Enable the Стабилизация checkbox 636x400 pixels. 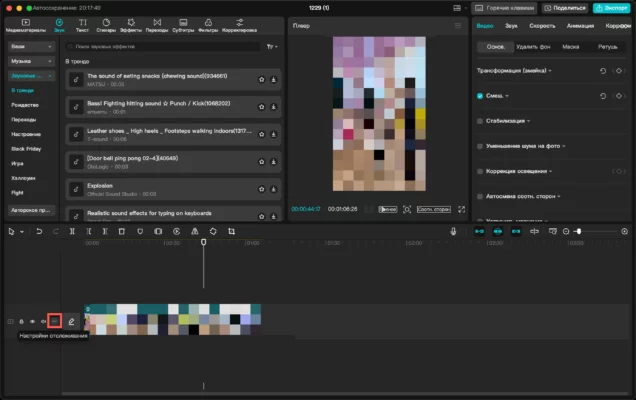point(480,121)
